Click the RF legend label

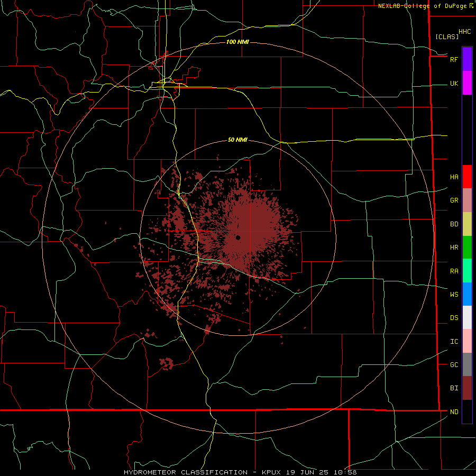454,59
